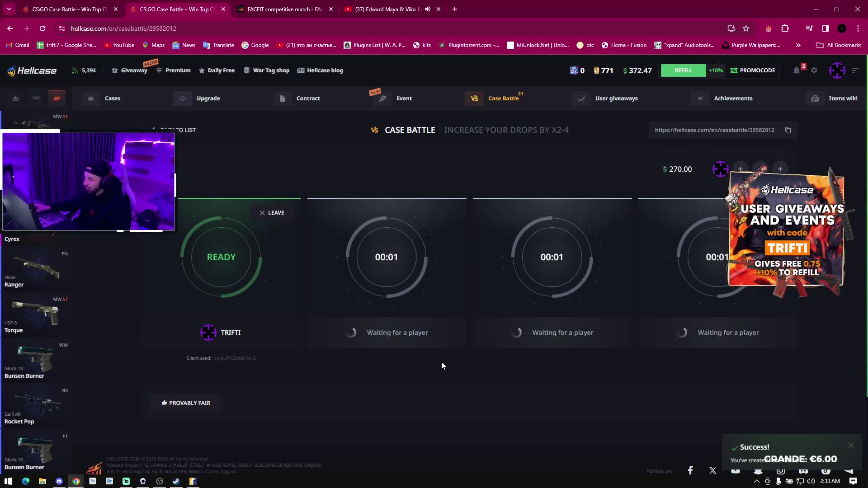Select the Achievements tab
Screen dimensions: 868x488
722,99
